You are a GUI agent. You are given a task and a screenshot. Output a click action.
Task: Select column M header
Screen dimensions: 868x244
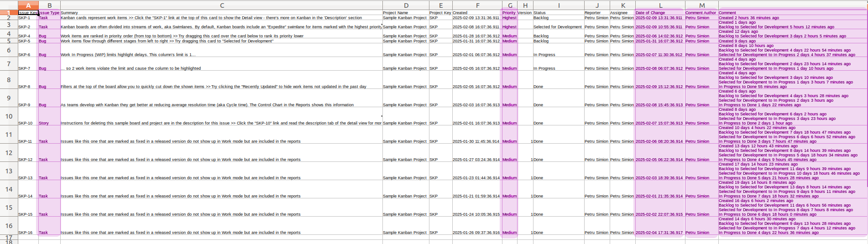[x=701, y=5]
